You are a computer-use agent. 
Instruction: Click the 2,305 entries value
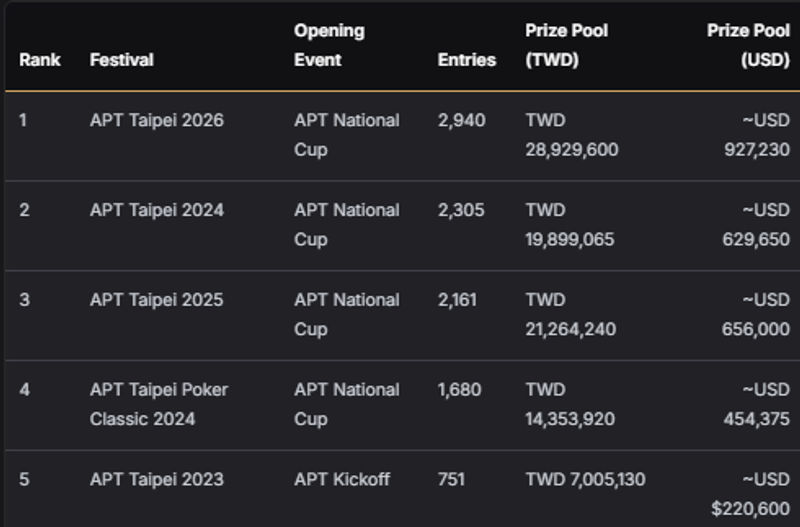[x=462, y=210]
